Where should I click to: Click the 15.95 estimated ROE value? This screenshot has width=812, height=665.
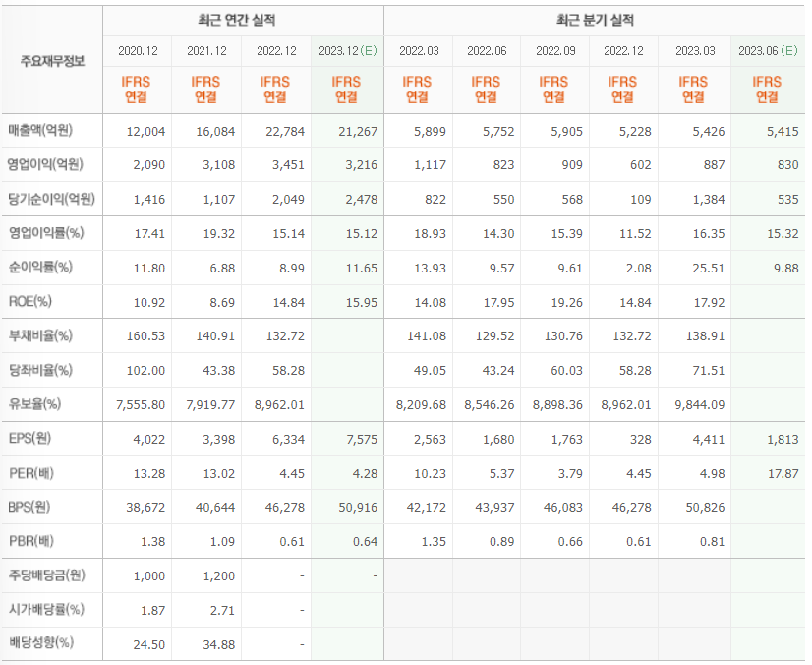click(x=362, y=302)
